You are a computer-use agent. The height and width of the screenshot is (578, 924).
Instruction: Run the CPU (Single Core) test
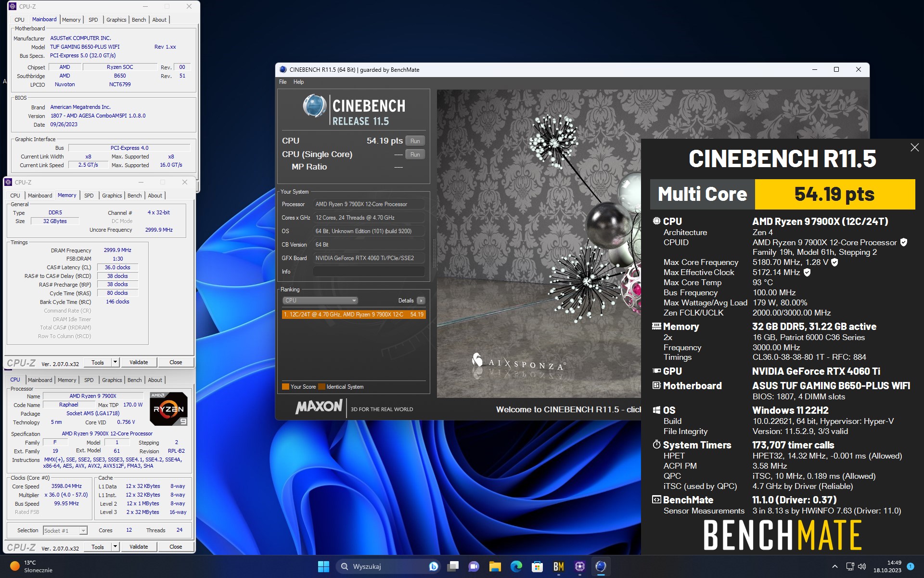(x=415, y=155)
